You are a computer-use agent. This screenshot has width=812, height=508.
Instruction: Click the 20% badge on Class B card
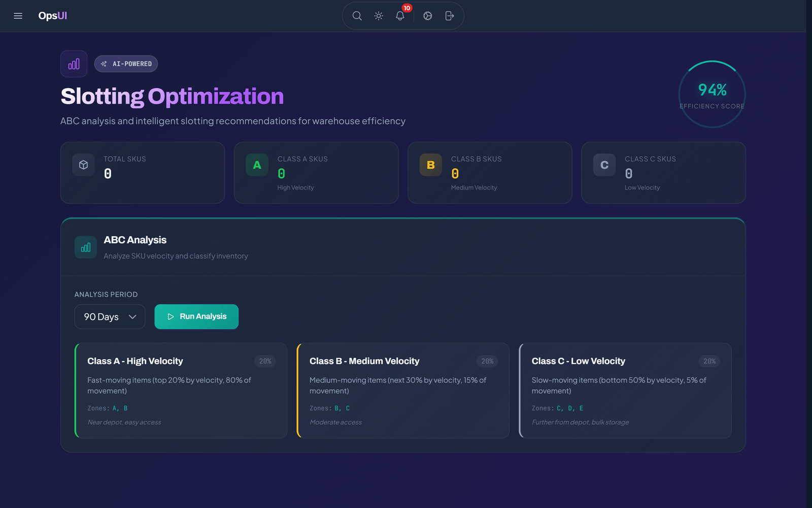487,361
